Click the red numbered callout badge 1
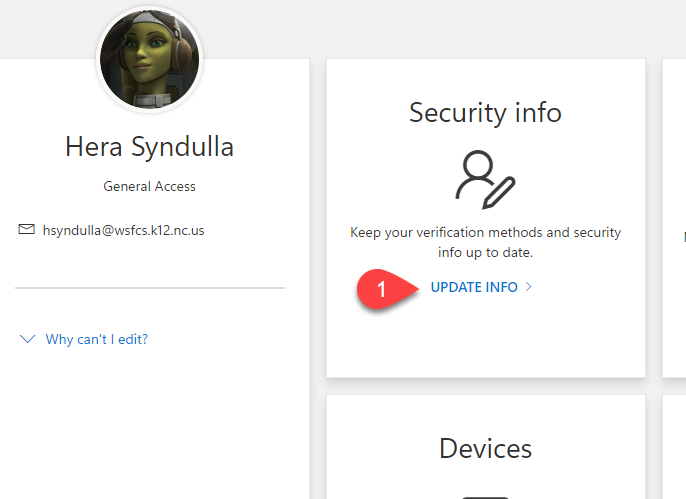Viewport: 686px width, 499px height. [x=381, y=288]
